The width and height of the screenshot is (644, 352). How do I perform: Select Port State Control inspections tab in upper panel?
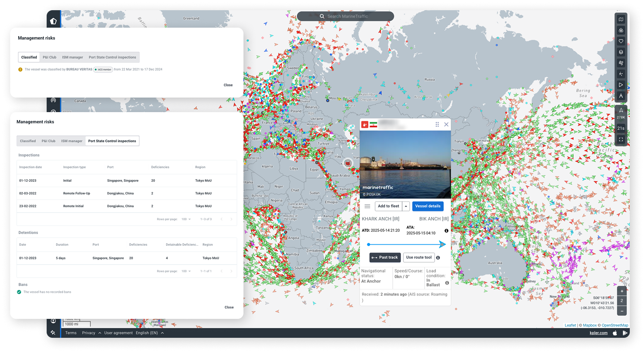[112, 58]
